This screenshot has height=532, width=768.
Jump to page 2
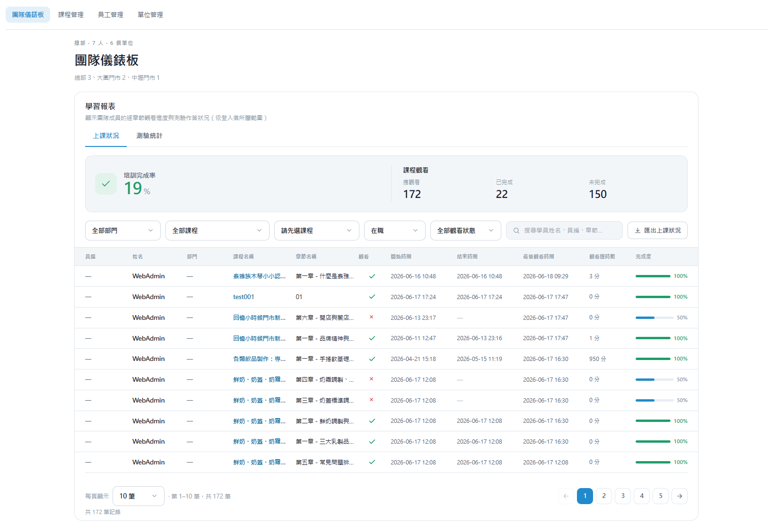(604, 496)
